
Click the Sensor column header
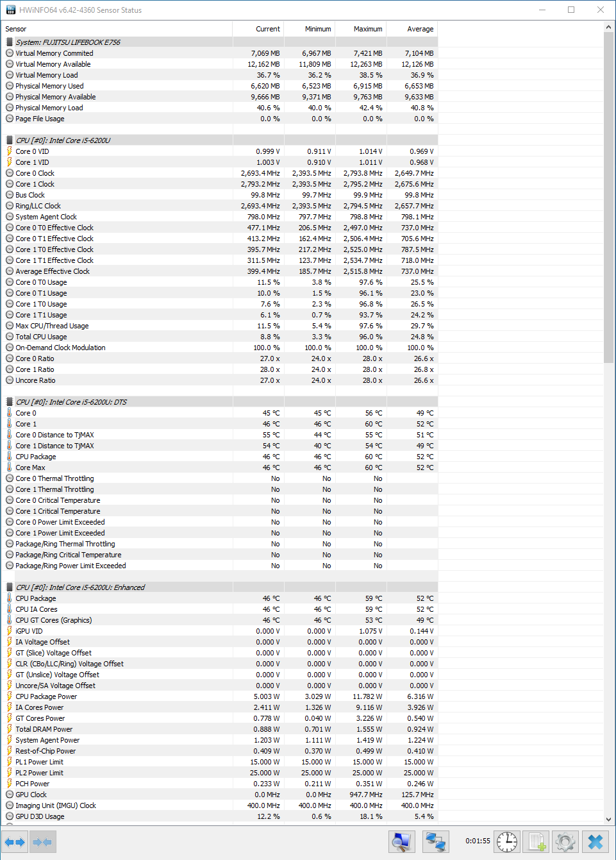pyautogui.click(x=117, y=29)
